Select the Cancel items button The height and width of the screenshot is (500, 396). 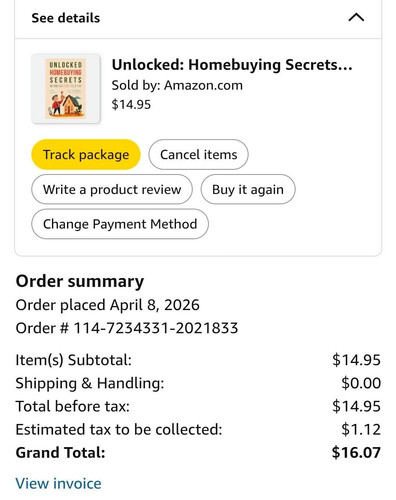click(x=198, y=154)
